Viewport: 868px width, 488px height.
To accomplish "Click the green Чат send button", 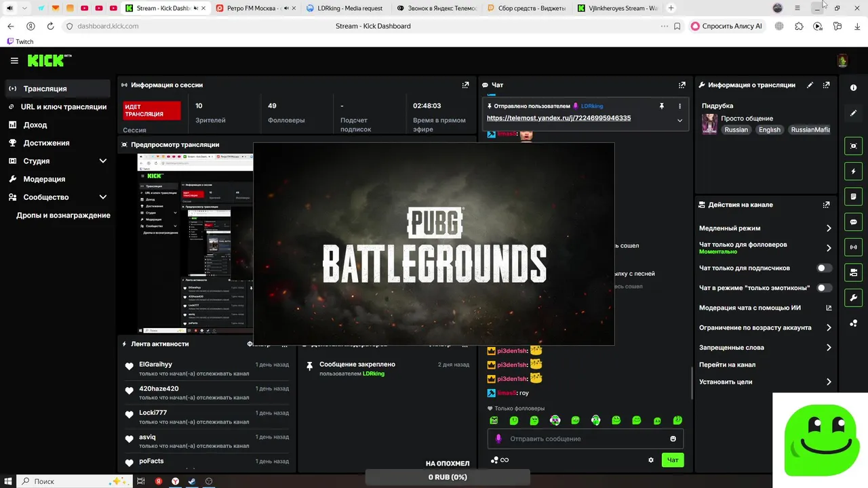I will 673,460.
